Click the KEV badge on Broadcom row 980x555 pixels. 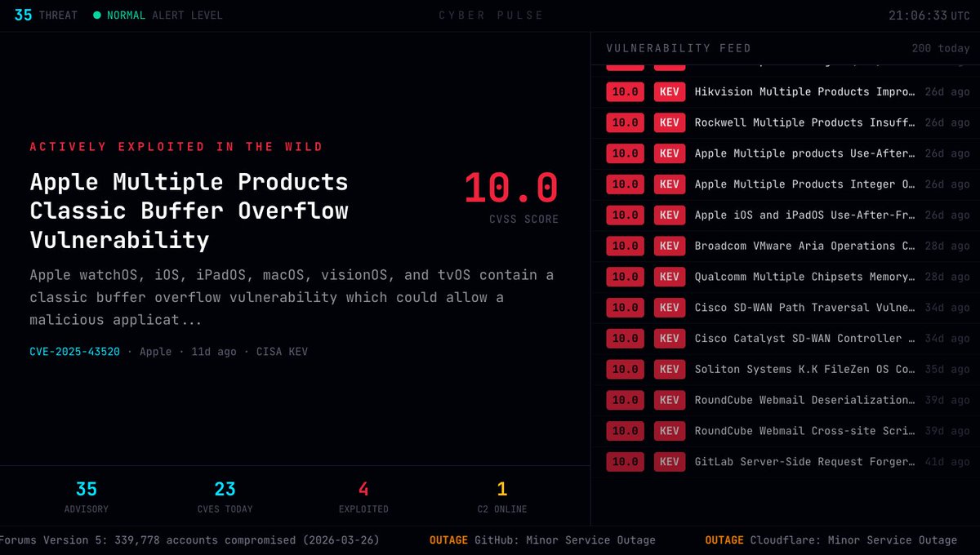coord(670,246)
